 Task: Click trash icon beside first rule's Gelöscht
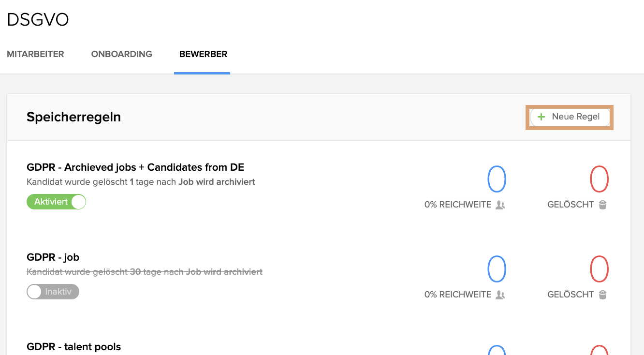602,205
